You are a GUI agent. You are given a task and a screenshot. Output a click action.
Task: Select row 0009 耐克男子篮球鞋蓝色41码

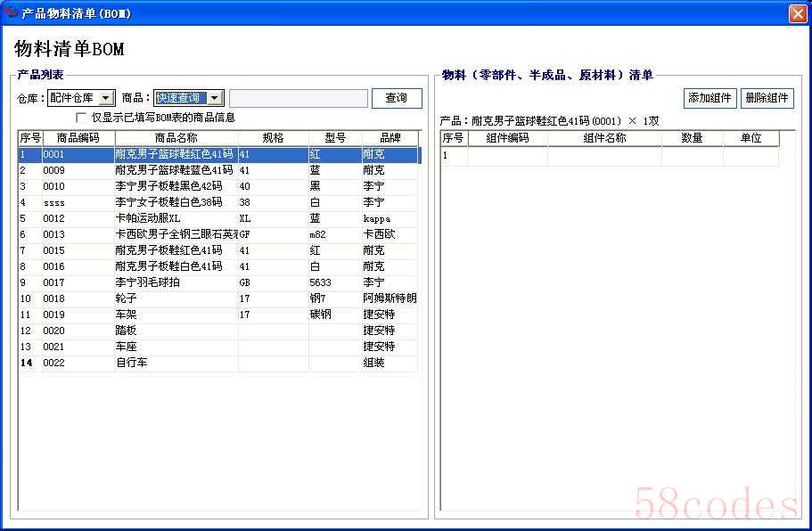174,170
